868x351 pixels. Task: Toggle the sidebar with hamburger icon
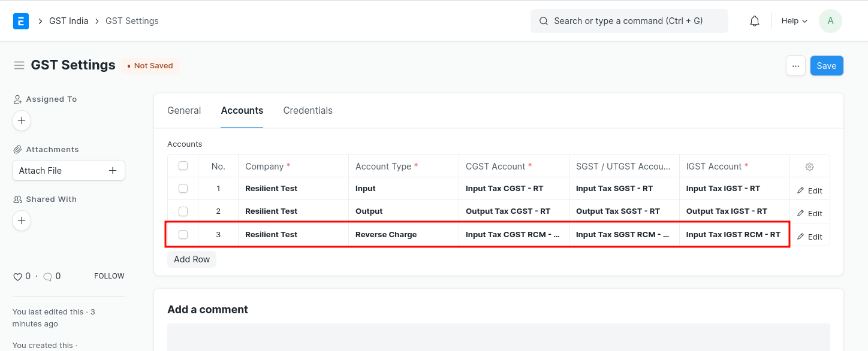point(19,65)
